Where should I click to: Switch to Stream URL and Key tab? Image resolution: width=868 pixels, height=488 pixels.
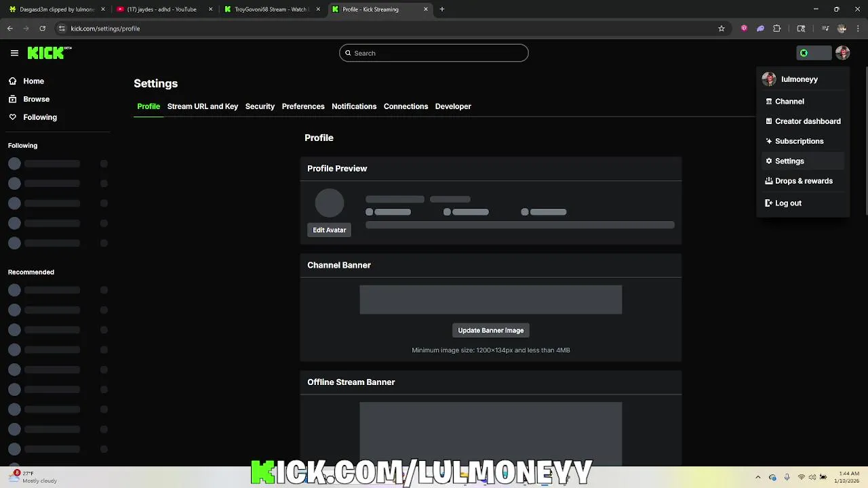pyautogui.click(x=203, y=106)
